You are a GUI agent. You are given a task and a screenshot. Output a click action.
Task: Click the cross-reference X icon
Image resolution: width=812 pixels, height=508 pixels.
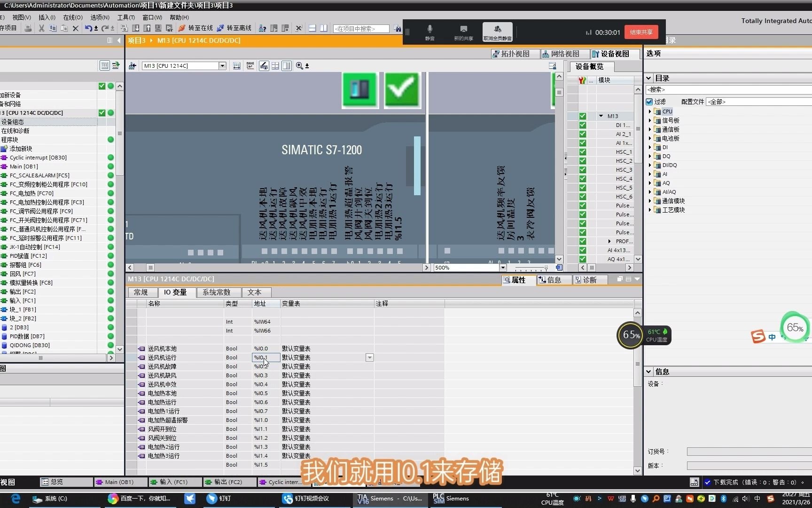pyautogui.click(x=298, y=28)
